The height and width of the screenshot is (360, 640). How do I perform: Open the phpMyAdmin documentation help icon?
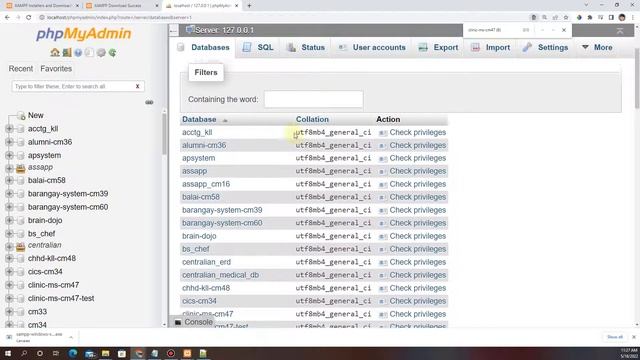(78, 53)
